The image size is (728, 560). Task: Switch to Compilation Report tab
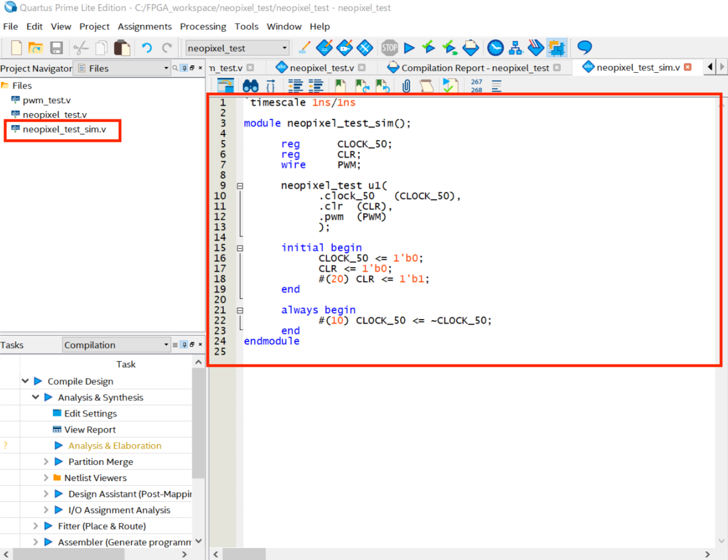click(x=475, y=68)
